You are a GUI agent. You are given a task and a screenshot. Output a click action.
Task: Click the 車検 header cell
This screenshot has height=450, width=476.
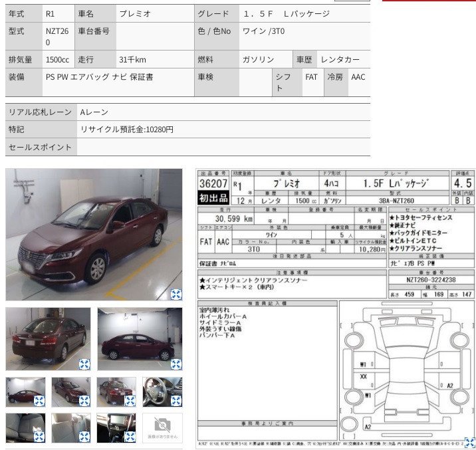(217, 82)
